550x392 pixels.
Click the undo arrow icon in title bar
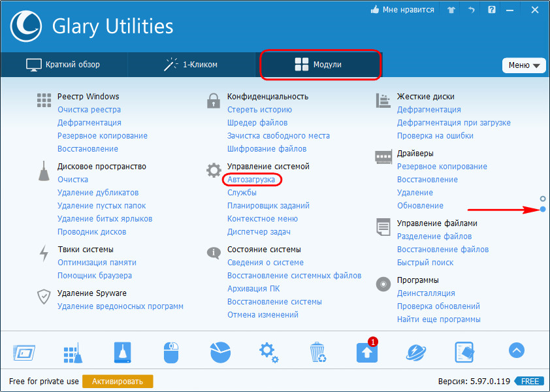pos(471,10)
